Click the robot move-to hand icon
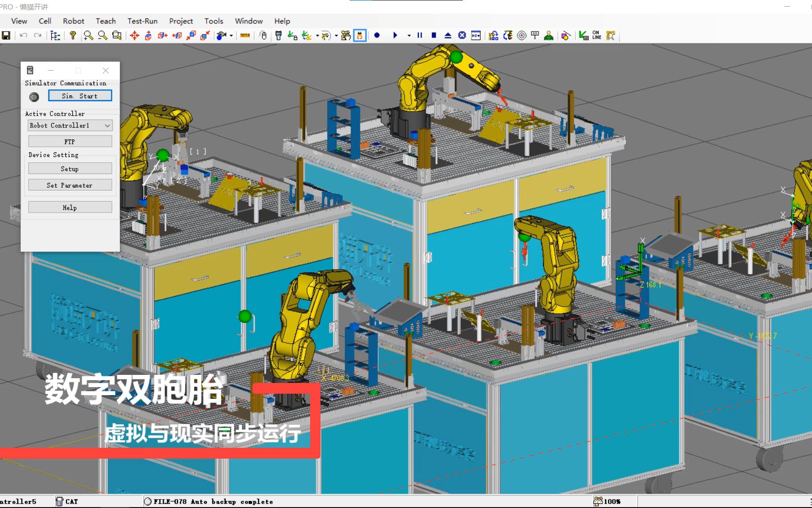Viewport: 812px width, 508px height. 346,36
